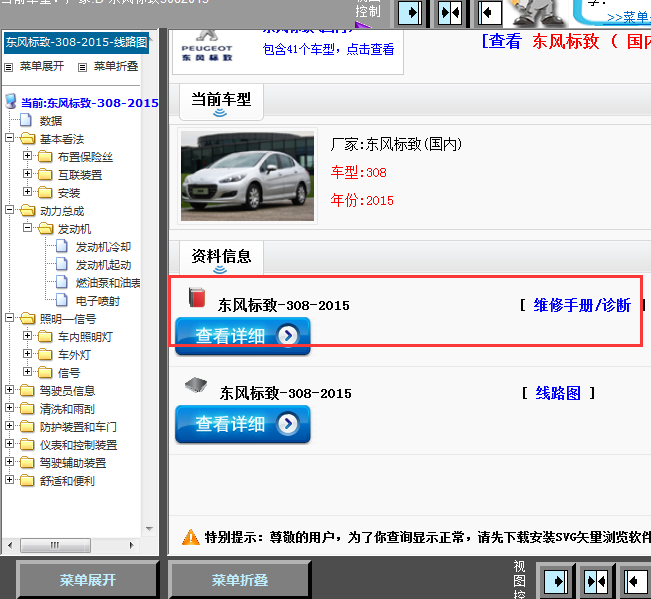651x599 pixels.
Task: Expand the 清洗和雨刮 tree node
Action: (x=9, y=408)
